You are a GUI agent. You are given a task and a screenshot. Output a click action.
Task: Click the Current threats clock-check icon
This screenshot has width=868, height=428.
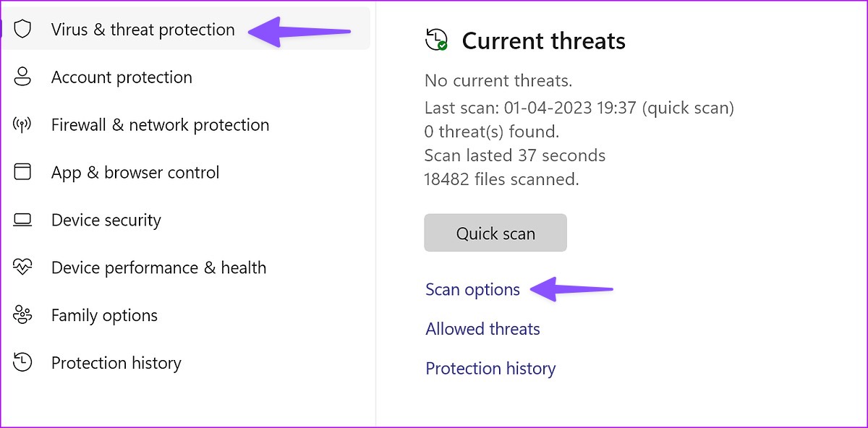point(437,40)
